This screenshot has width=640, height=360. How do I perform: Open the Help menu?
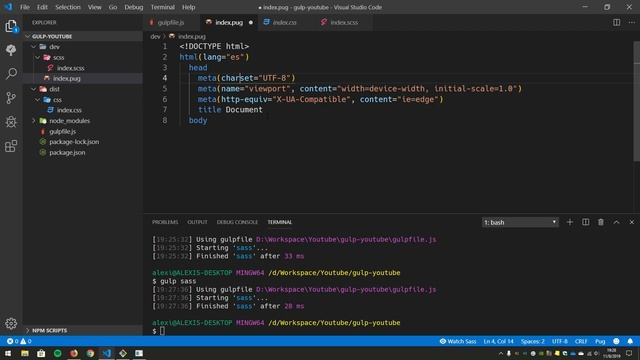click(188, 7)
